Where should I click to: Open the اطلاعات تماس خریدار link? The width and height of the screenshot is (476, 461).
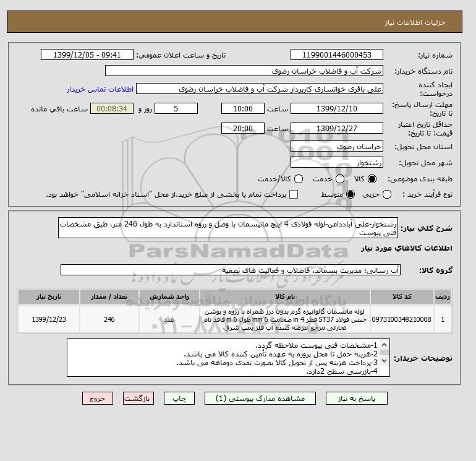(100, 89)
